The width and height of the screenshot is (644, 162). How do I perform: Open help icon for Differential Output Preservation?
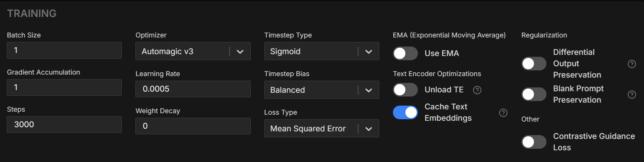632,64
